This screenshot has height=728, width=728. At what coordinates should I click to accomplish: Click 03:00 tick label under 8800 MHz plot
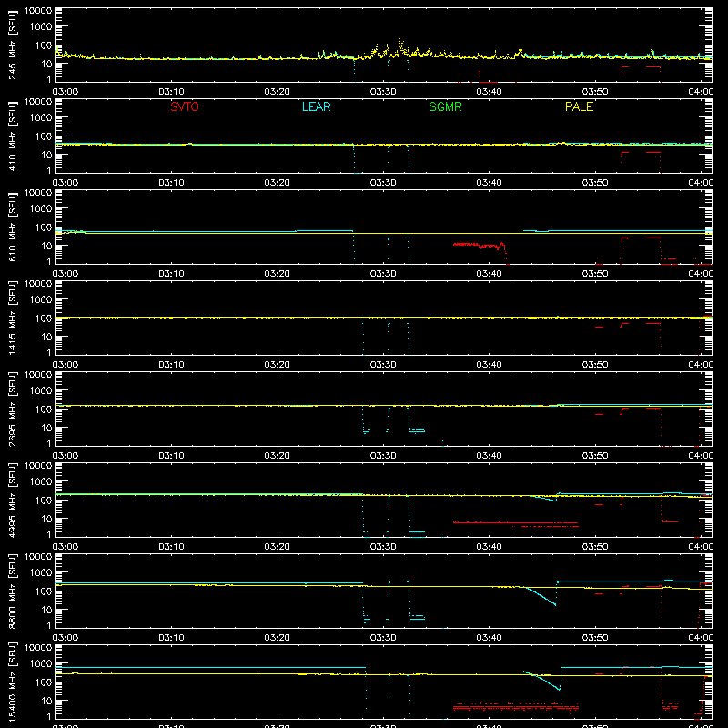(x=66, y=638)
